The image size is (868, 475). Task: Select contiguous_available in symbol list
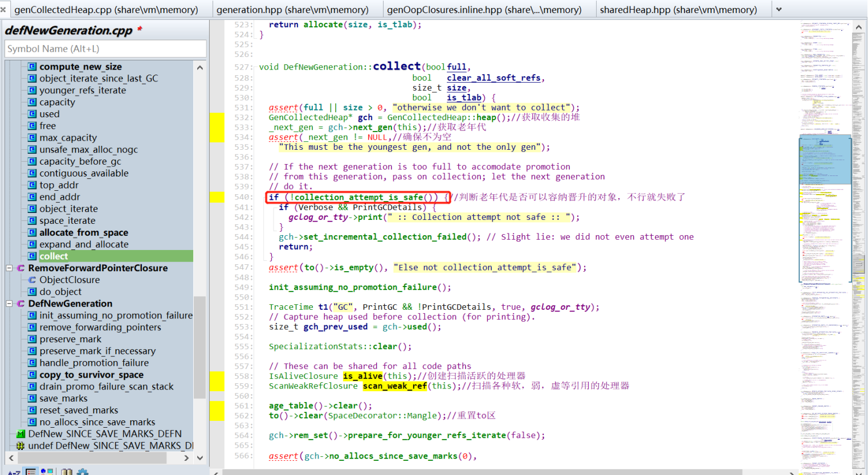pyautogui.click(x=84, y=173)
